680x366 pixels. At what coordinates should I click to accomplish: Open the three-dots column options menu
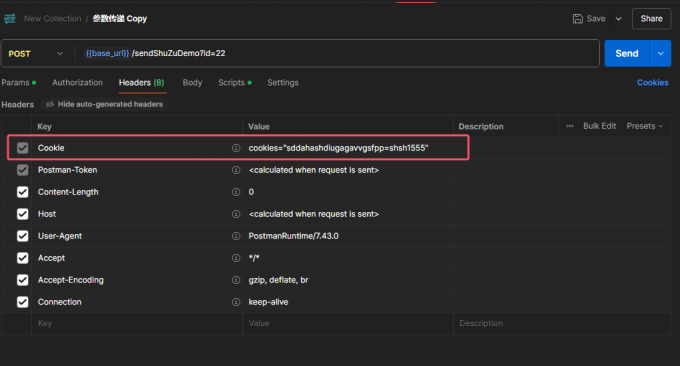tap(570, 126)
